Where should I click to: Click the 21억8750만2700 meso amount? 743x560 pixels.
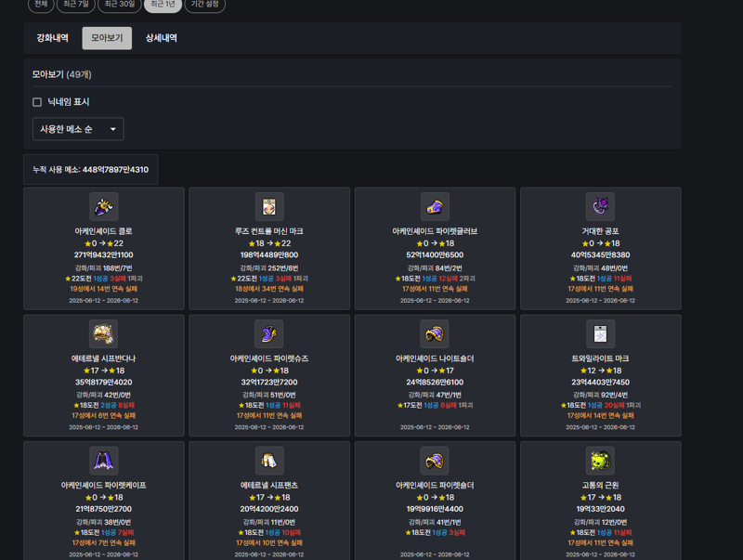(104, 509)
